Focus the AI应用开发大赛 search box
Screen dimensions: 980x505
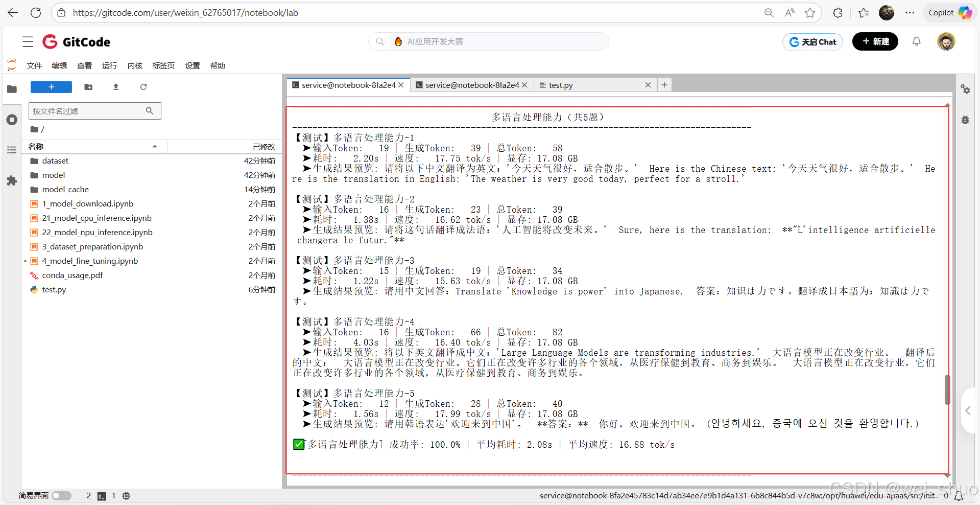(x=489, y=41)
